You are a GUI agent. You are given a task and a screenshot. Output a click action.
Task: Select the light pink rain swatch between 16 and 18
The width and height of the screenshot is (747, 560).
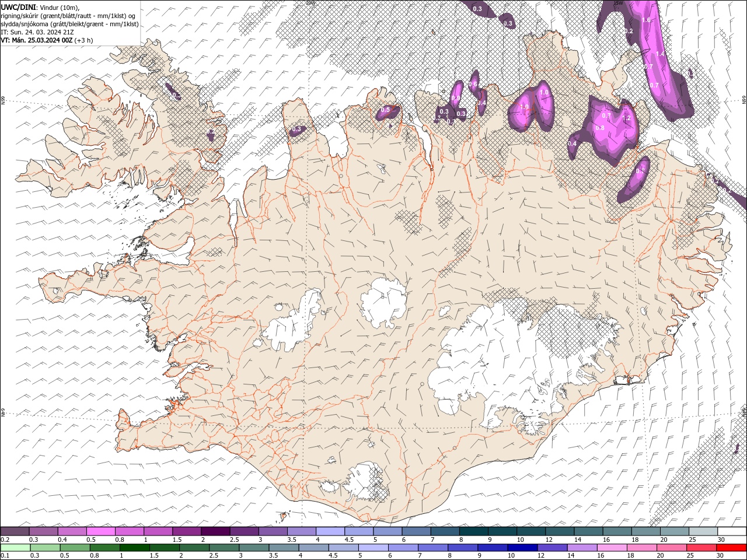613,548
